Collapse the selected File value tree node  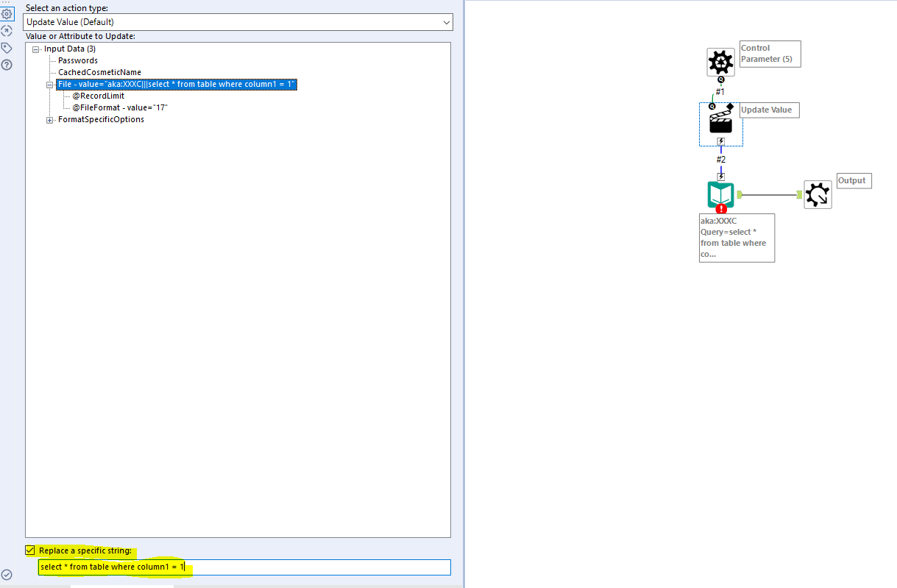coord(49,83)
